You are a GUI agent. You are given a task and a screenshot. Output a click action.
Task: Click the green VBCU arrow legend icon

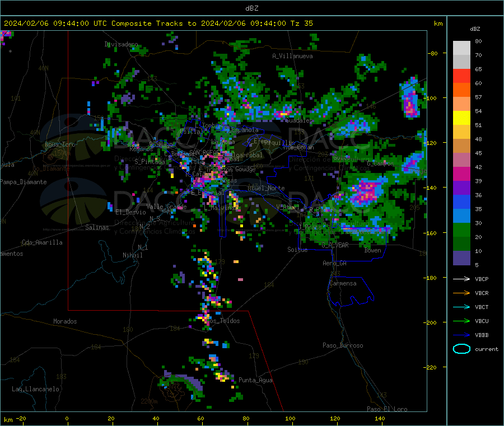[461, 321]
